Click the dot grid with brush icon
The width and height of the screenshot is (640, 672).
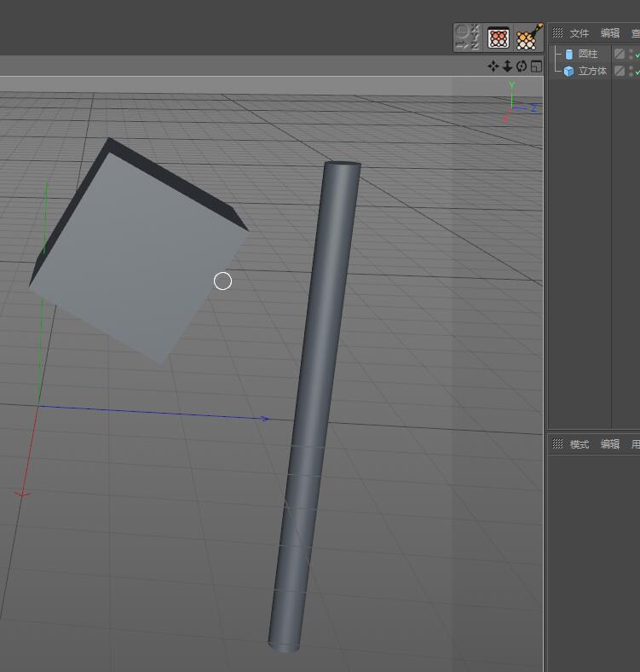click(x=529, y=38)
